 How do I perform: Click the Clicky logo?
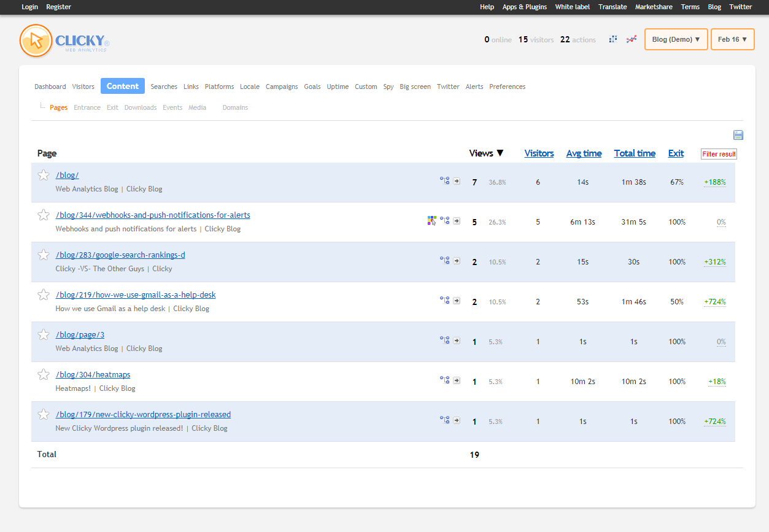(x=64, y=40)
